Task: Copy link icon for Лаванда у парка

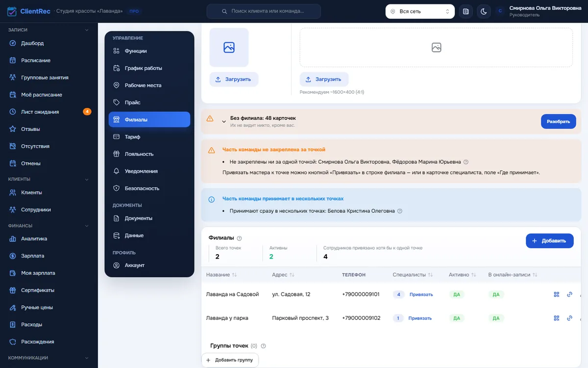Action: coord(569,318)
